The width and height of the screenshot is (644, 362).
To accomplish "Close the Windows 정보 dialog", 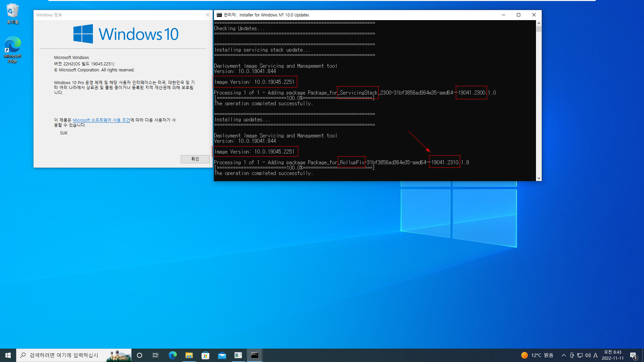I will coord(208,15).
